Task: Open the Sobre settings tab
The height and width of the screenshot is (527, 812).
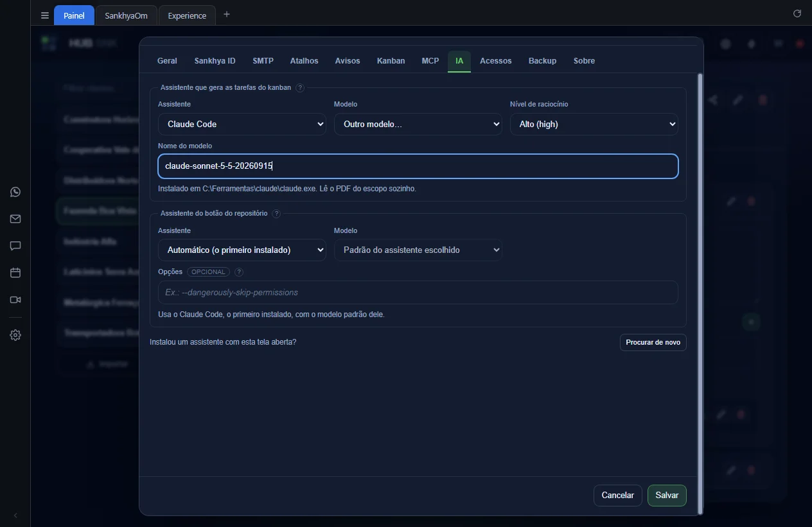Action: (584, 61)
